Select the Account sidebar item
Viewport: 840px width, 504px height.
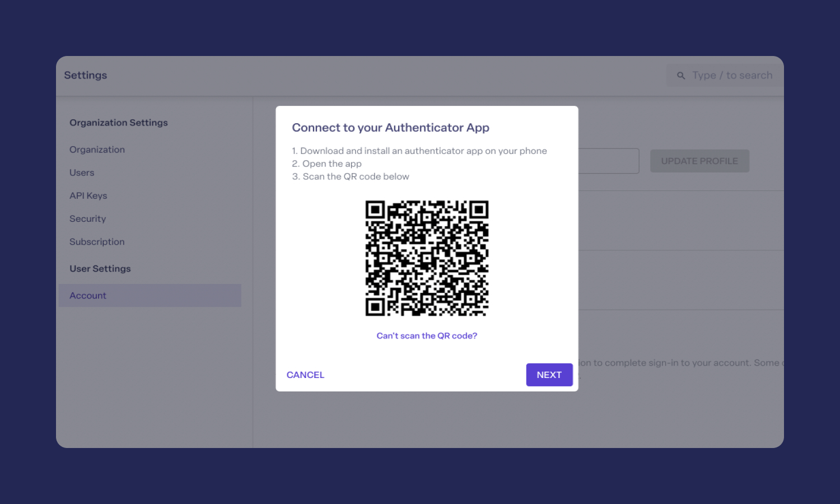[150, 295]
